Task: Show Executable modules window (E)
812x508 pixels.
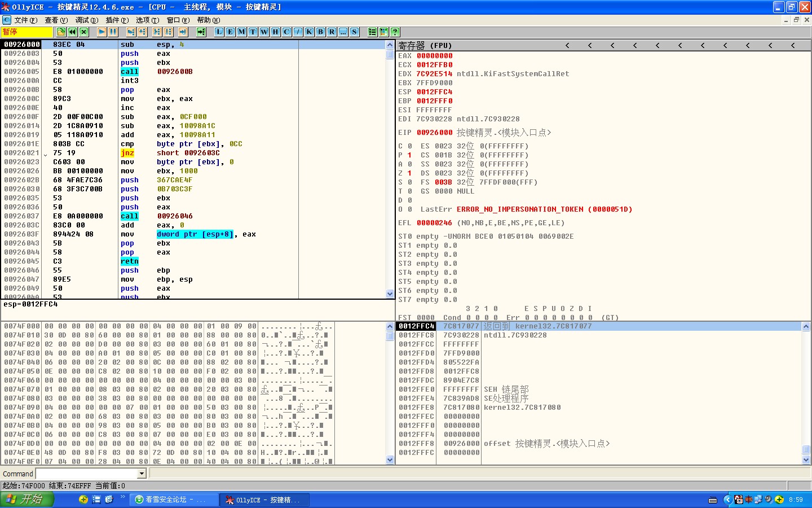Action: point(230,32)
